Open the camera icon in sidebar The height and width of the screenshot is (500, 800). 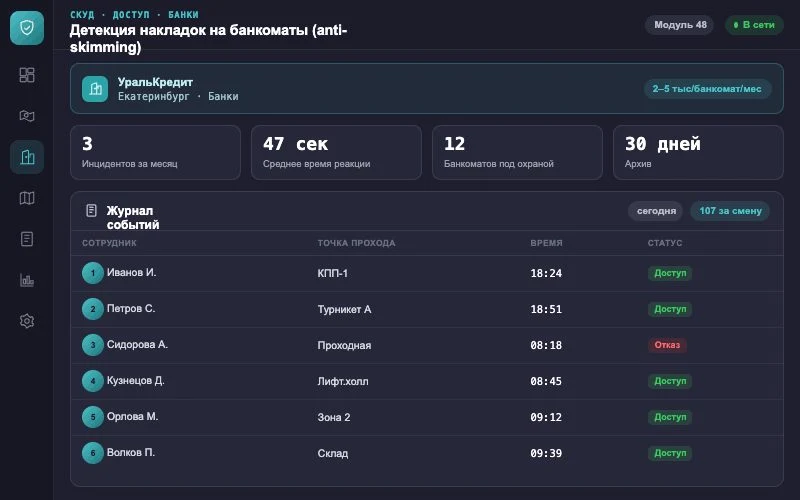(27, 116)
